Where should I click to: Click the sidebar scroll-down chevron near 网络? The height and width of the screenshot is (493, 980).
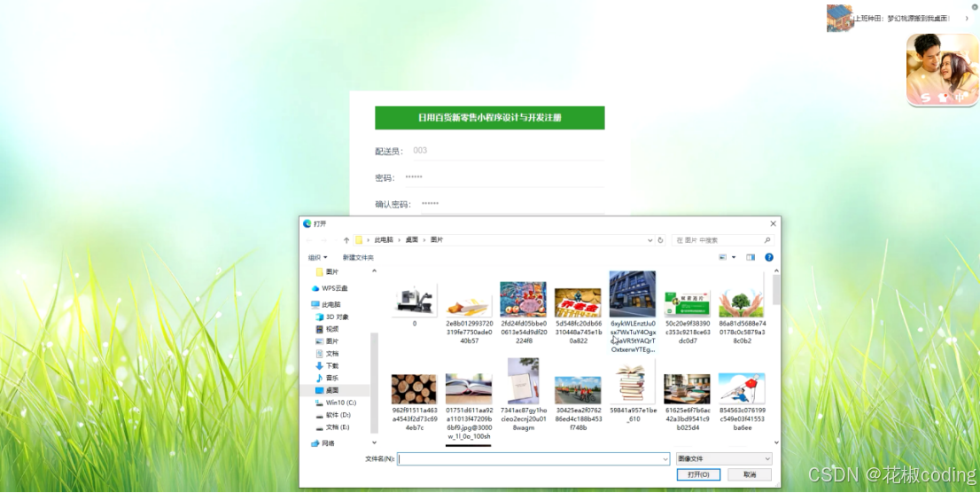point(375,442)
